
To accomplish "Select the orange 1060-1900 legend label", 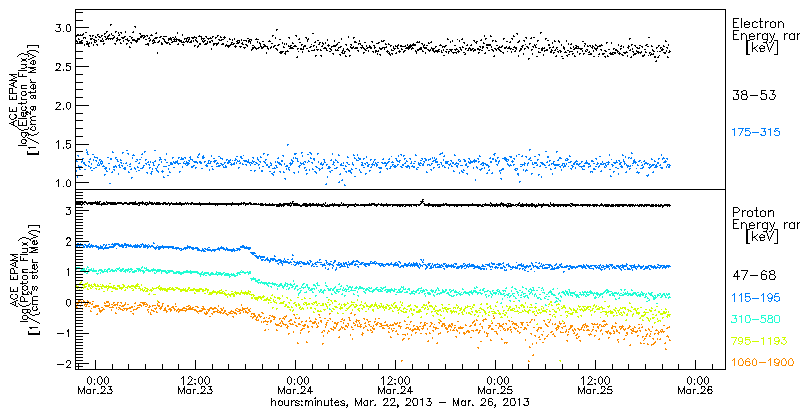I will coord(763,363).
